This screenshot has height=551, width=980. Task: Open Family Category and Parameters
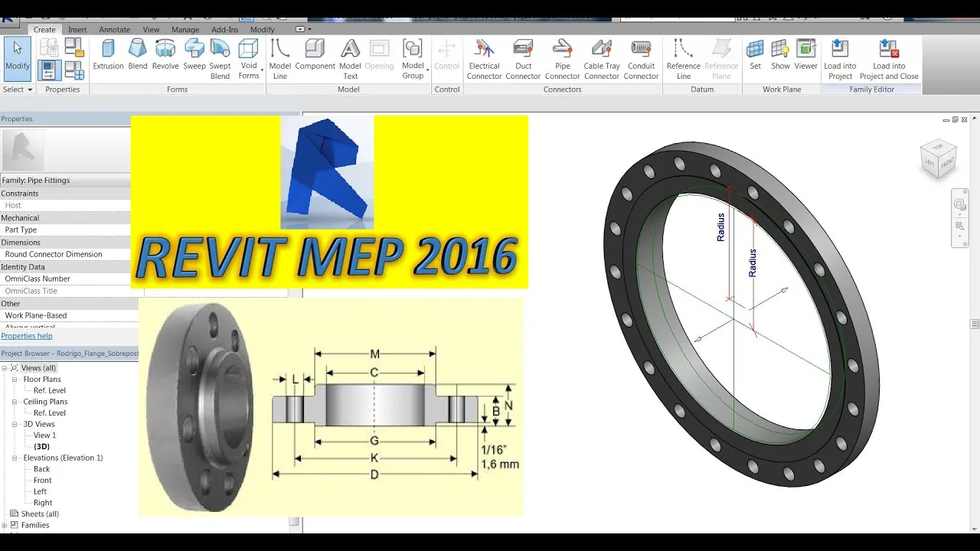click(x=74, y=47)
